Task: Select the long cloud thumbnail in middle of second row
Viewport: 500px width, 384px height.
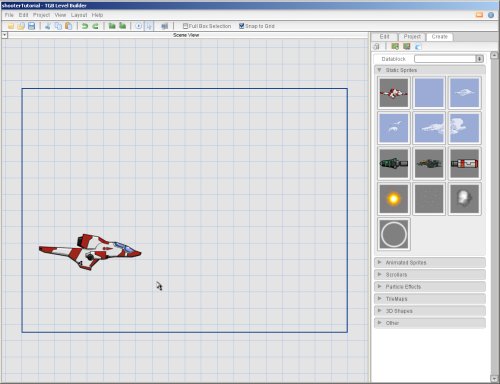Action: [429, 128]
